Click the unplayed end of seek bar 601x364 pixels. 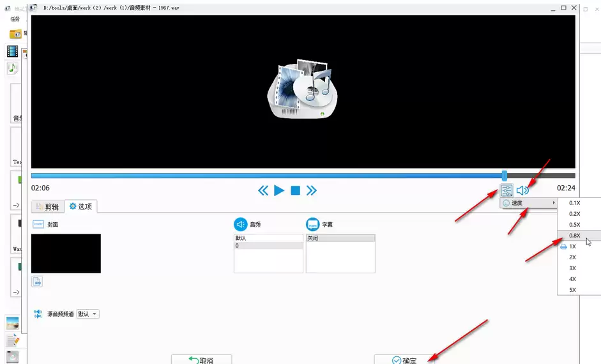[x=541, y=176]
